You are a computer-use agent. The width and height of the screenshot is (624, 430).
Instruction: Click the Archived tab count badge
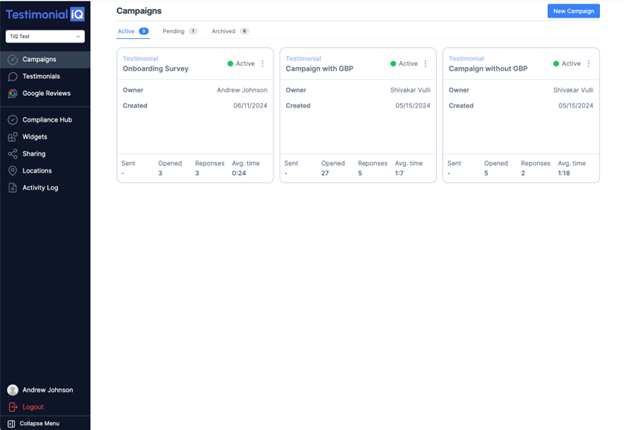tap(244, 31)
